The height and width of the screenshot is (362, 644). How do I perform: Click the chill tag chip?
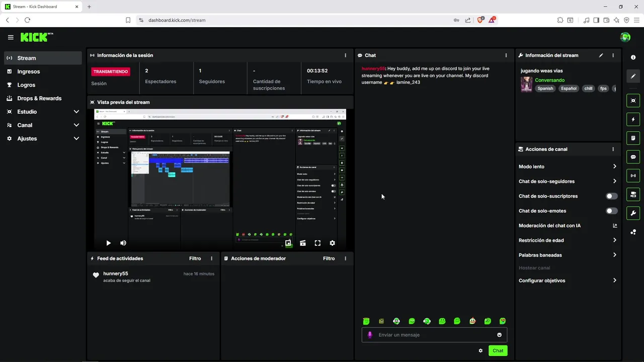point(588,88)
